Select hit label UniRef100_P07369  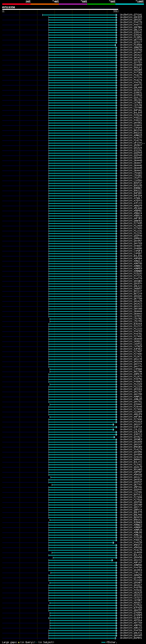point(131,72)
